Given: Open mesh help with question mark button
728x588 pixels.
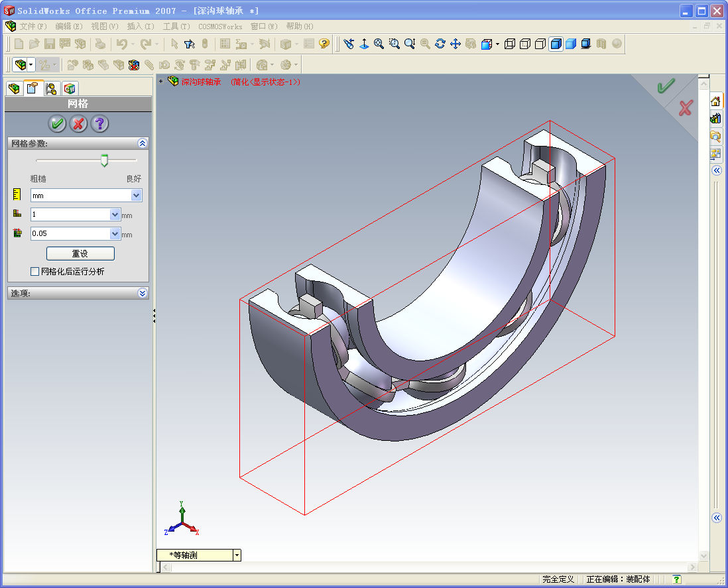Looking at the screenshot, I should pos(100,123).
